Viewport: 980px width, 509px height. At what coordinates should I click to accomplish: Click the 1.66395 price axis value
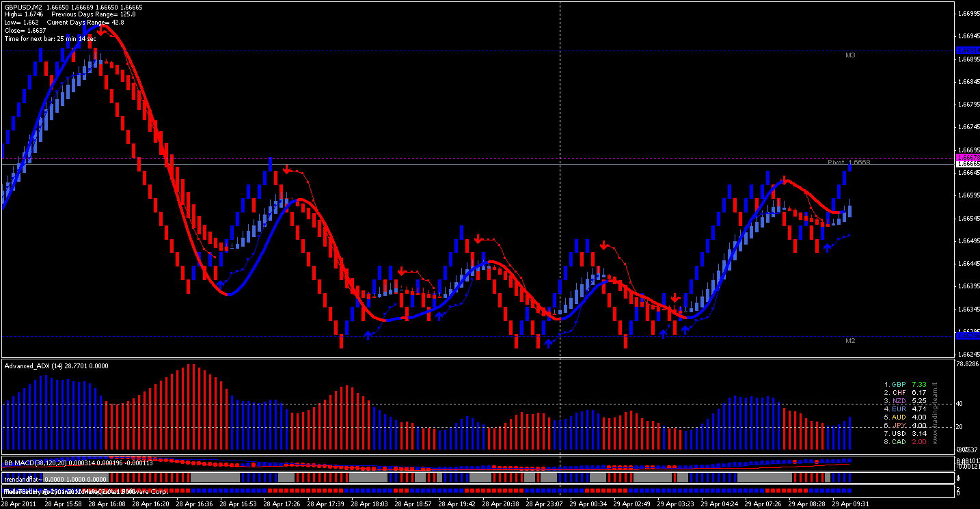[968, 286]
